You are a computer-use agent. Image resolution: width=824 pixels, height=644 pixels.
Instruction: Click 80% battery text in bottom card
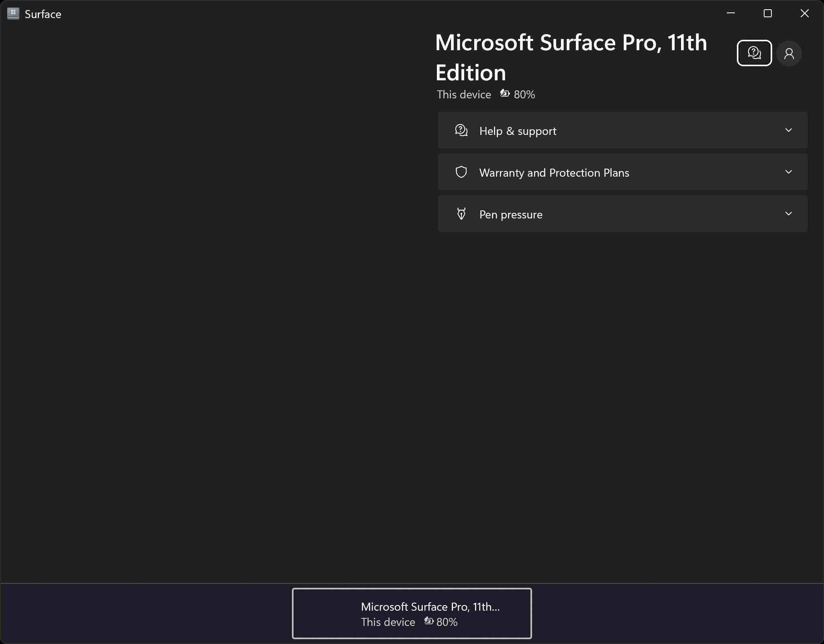[447, 622]
